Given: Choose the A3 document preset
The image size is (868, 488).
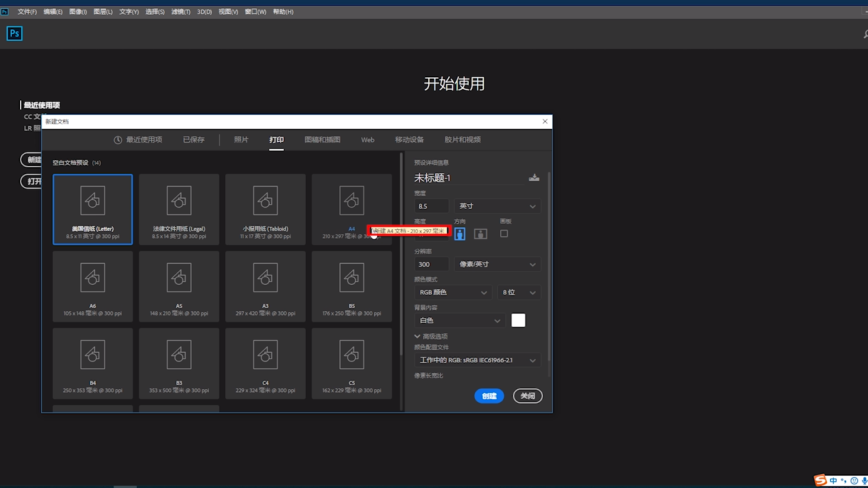Looking at the screenshot, I should click(265, 287).
